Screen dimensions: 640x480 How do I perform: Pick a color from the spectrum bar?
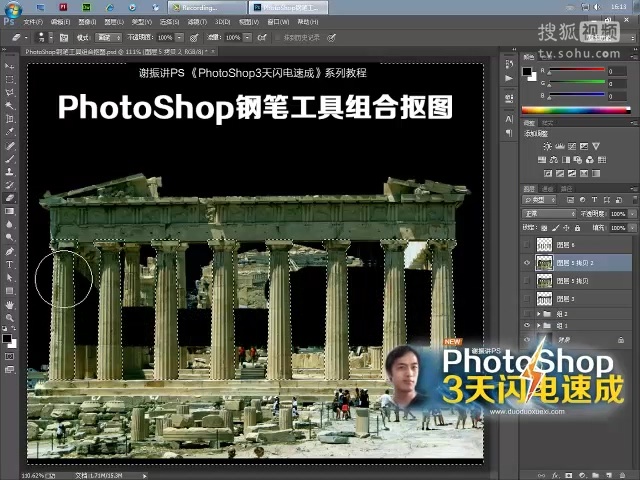click(x=575, y=110)
